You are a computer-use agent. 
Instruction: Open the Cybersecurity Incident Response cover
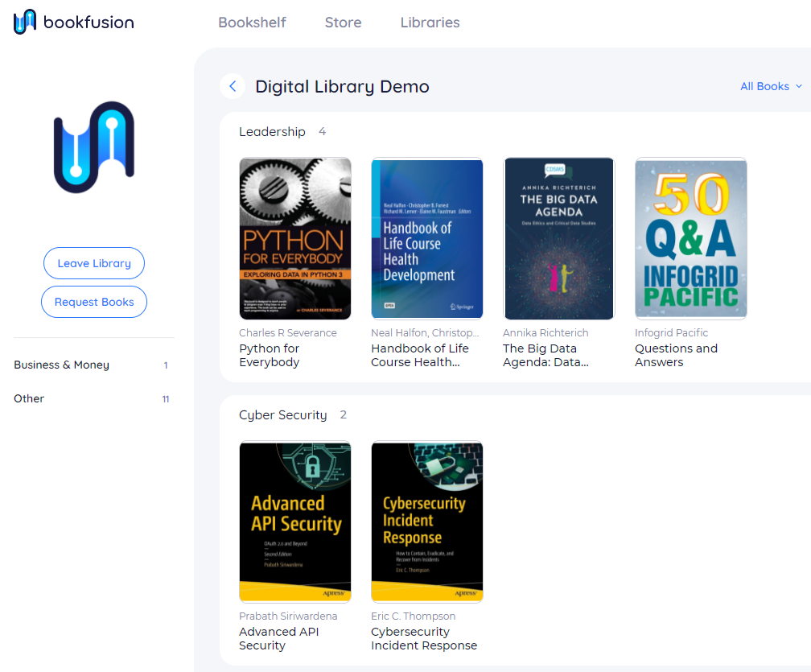click(426, 522)
